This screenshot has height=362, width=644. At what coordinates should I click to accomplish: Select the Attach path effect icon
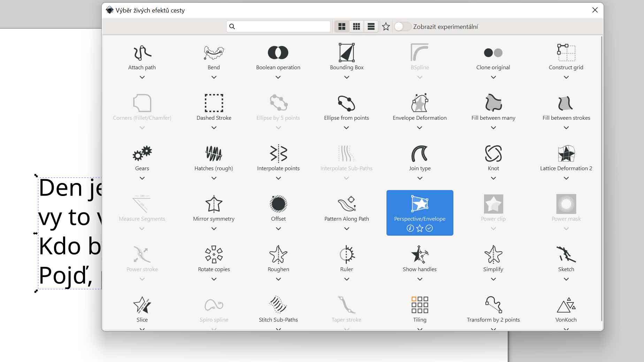click(x=142, y=53)
